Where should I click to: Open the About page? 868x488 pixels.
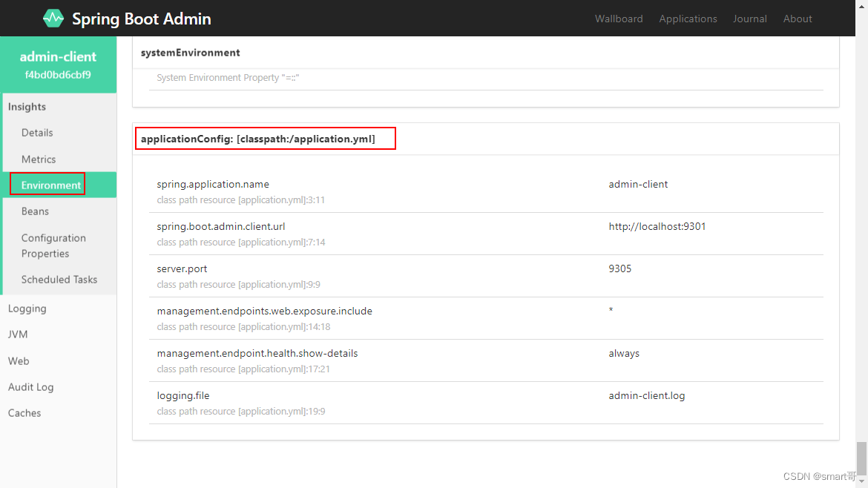pyautogui.click(x=798, y=19)
